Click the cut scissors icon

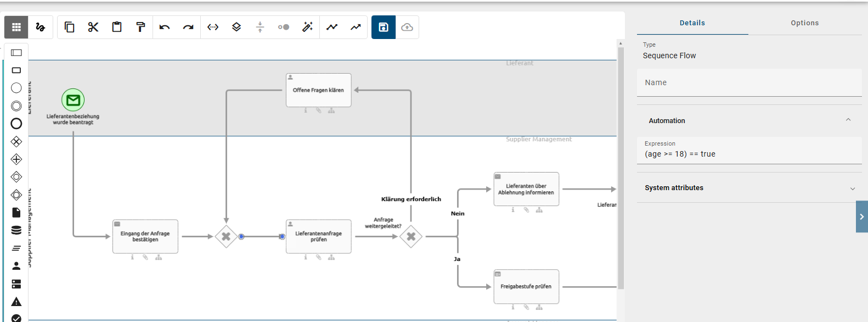[93, 27]
